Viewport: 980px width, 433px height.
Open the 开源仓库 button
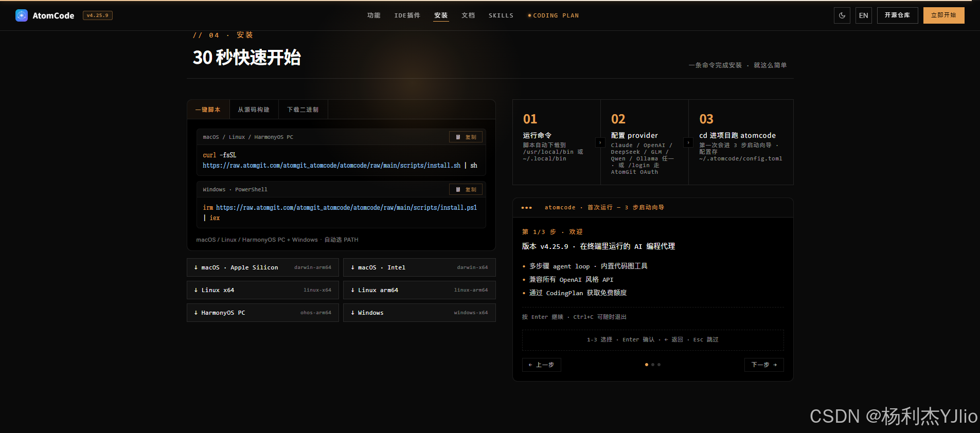[x=898, y=15]
